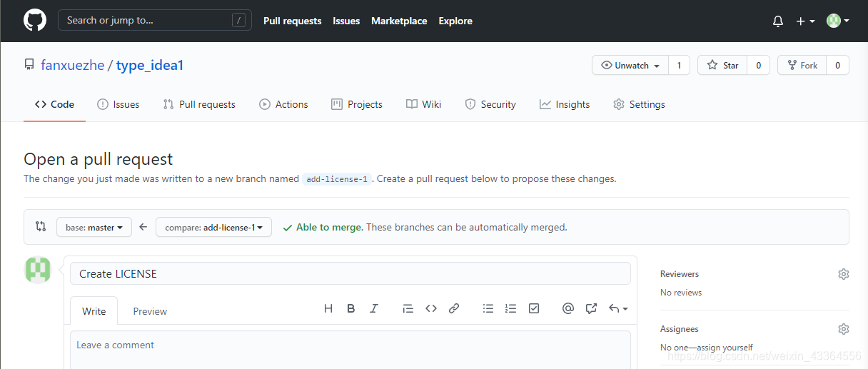Open the compare: add-license-1 dropdown

point(213,227)
